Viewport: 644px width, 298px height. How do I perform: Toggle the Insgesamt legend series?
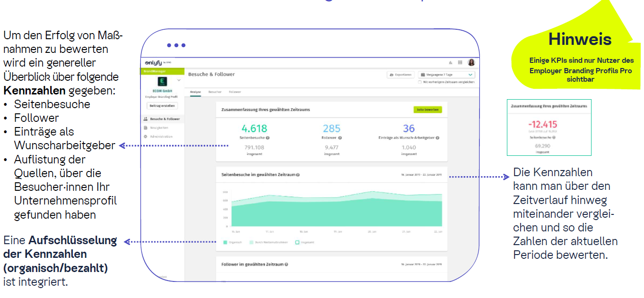tap(297, 242)
